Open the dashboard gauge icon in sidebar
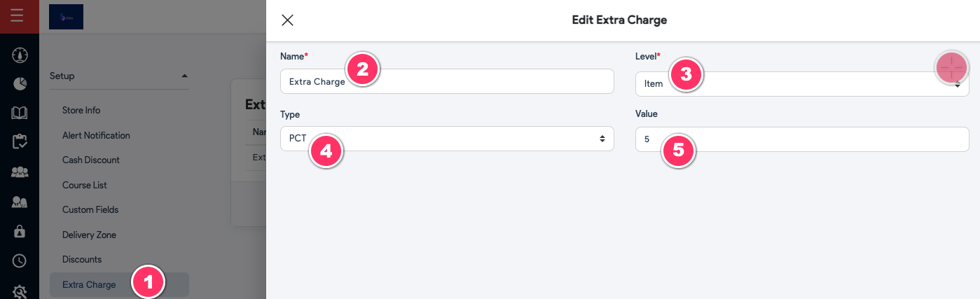This screenshot has width=980, height=299. [x=20, y=55]
